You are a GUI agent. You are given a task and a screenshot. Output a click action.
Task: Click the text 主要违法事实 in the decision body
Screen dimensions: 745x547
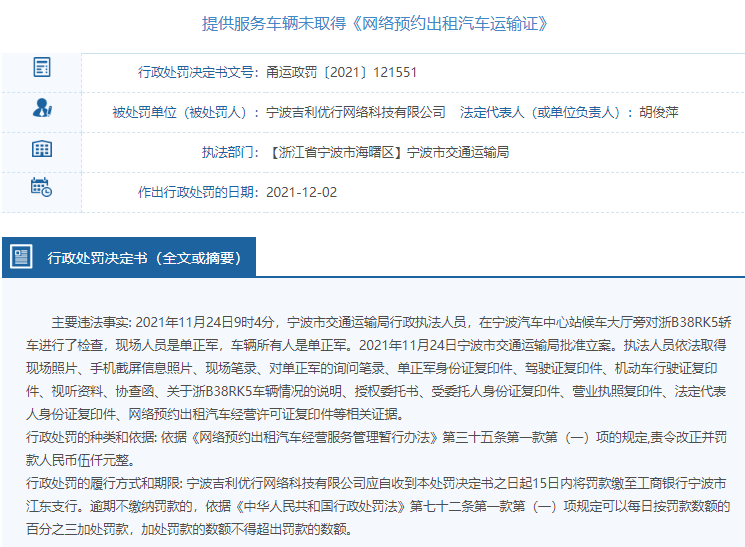point(90,323)
